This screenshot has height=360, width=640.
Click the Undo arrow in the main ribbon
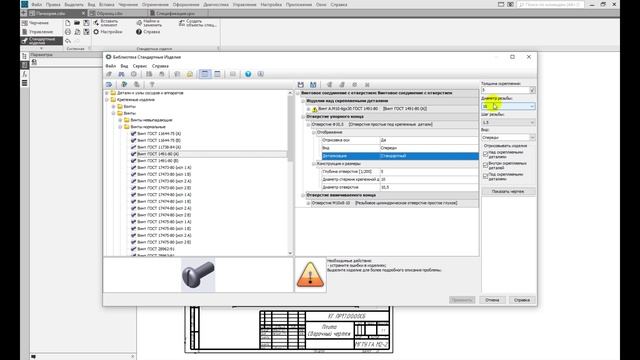pos(68,41)
